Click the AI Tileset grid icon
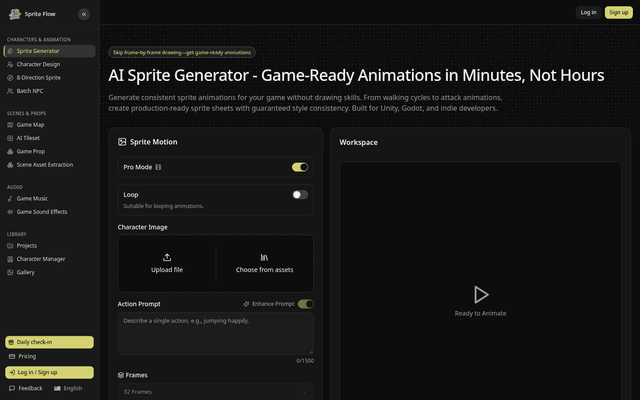 10,138
